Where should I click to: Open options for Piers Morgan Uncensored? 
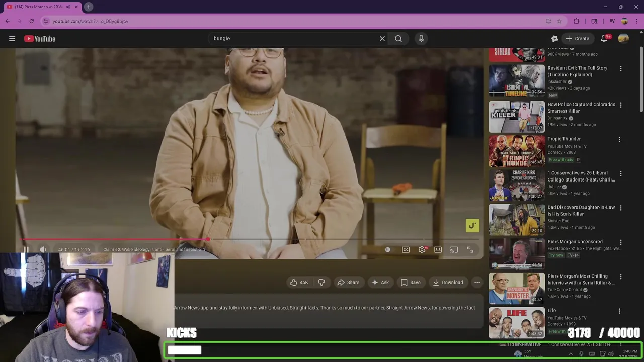tap(620, 242)
